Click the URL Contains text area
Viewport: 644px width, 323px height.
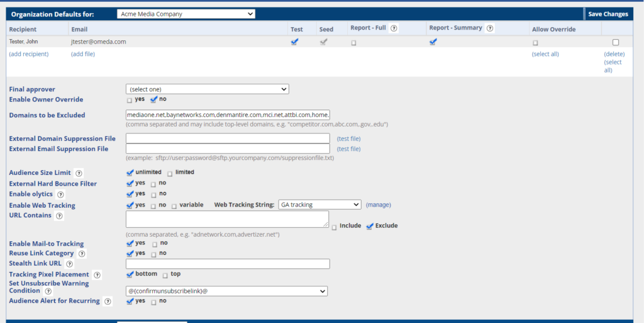pos(228,219)
